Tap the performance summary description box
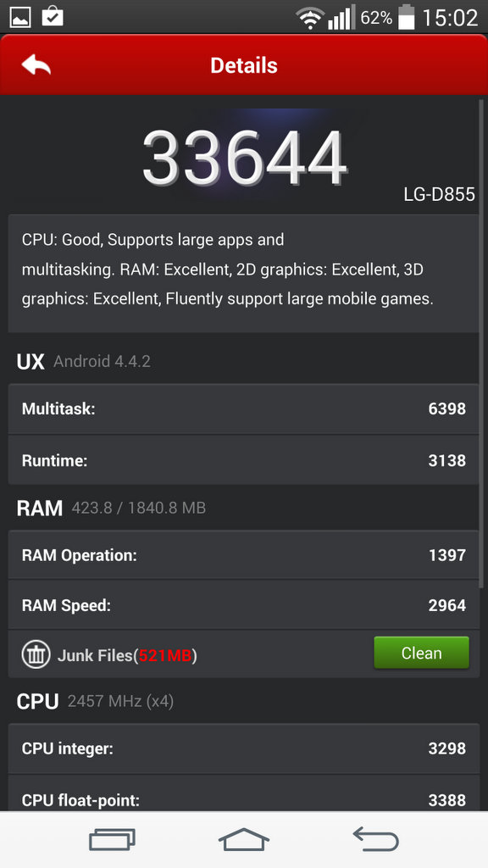This screenshot has height=868, width=488. [243, 274]
